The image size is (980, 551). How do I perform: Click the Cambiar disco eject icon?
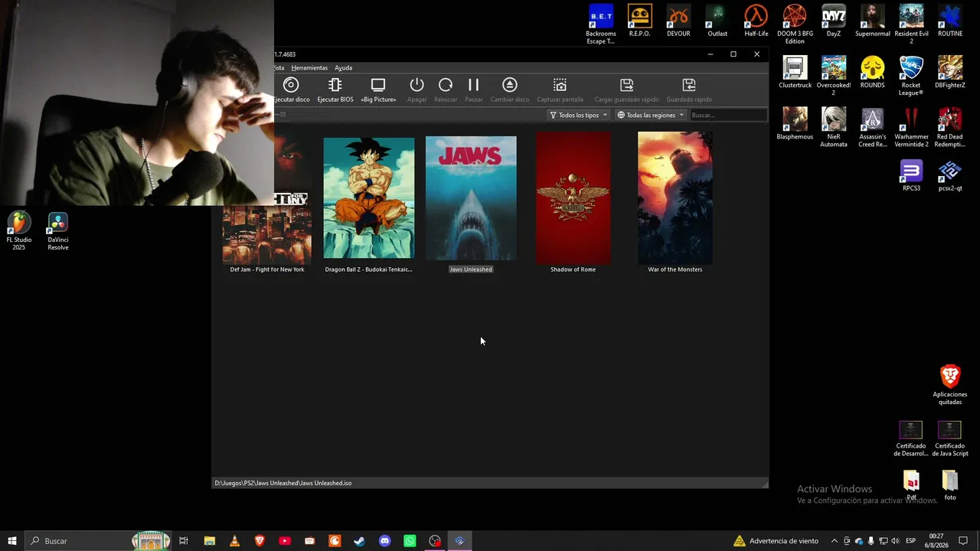510,85
